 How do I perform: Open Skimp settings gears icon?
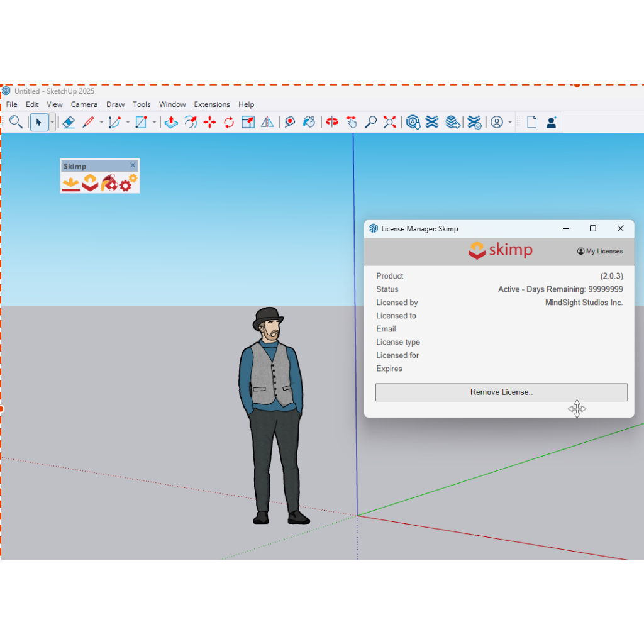coord(128,183)
